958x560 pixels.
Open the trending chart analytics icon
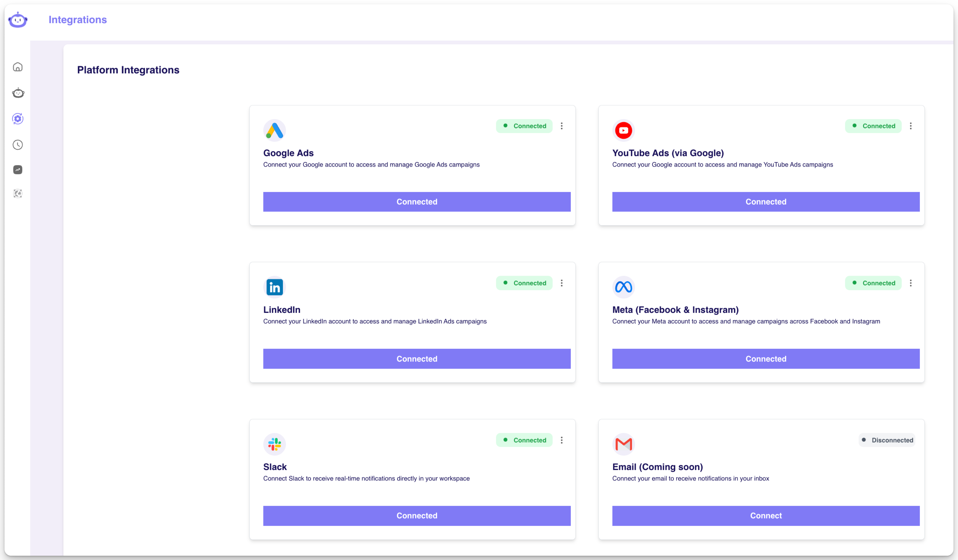coord(18,170)
